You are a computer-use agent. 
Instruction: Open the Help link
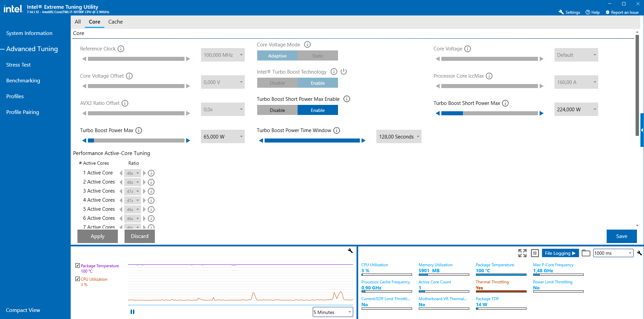click(x=592, y=12)
